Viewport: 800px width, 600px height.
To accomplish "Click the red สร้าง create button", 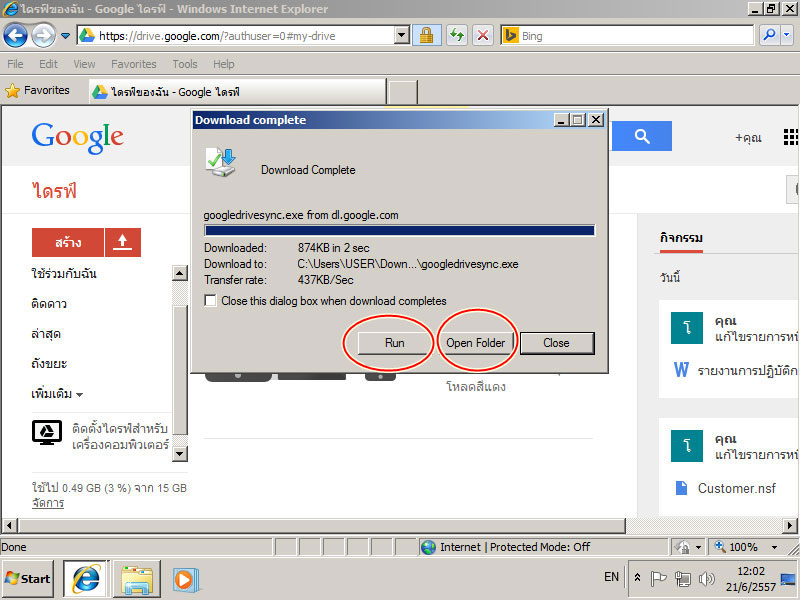I will tap(68, 242).
